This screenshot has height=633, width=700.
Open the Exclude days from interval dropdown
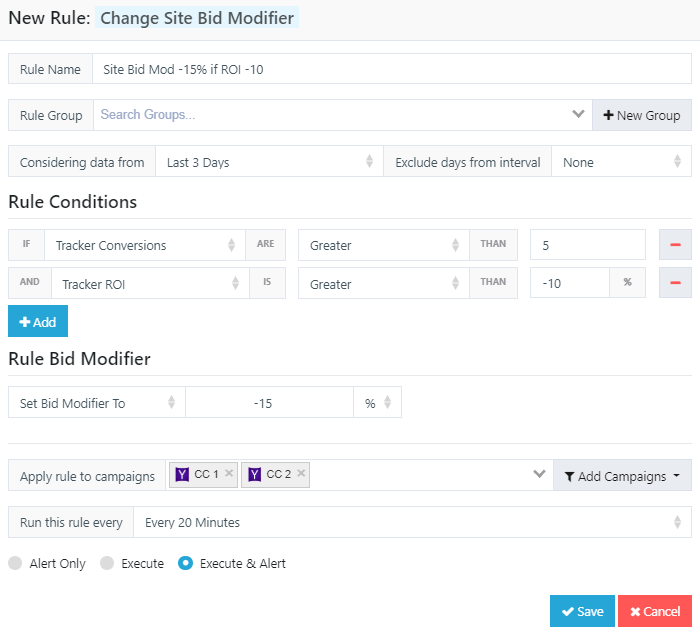[x=621, y=161]
